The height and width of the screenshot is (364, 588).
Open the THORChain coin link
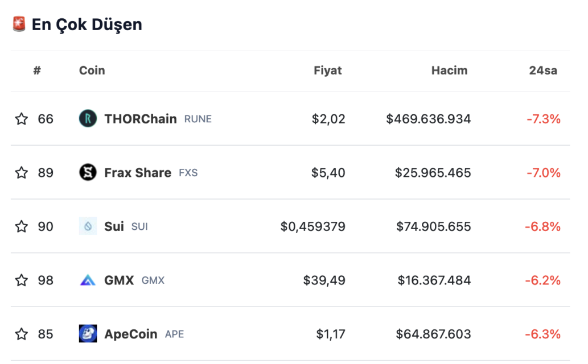click(x=140, y=119)
